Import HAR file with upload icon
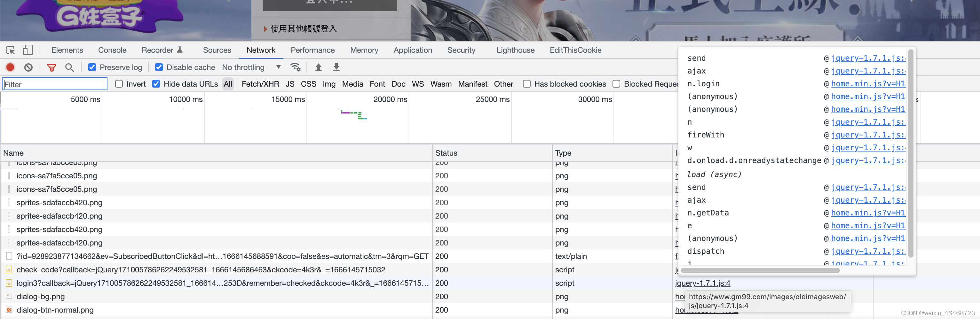Viewport: 980px width, 319px height. pyautogui.click(x=319, y=67)
